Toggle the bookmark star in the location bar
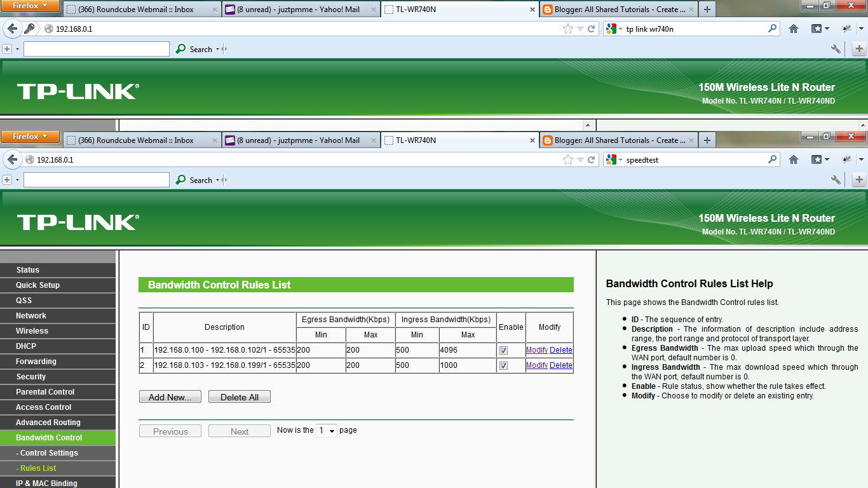Screen dimensions: 868x488 pos(567,159)
